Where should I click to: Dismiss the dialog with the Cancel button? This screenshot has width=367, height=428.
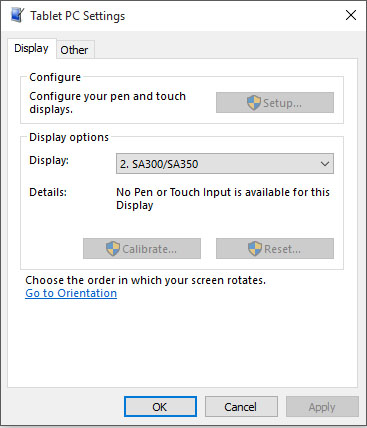pos(241,407)
